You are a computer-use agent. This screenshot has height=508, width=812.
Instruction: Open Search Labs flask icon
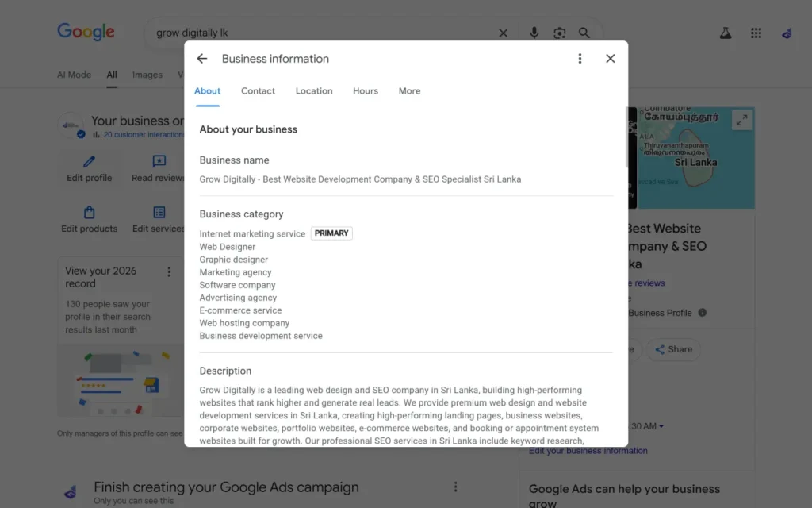(x=726, y=33)
